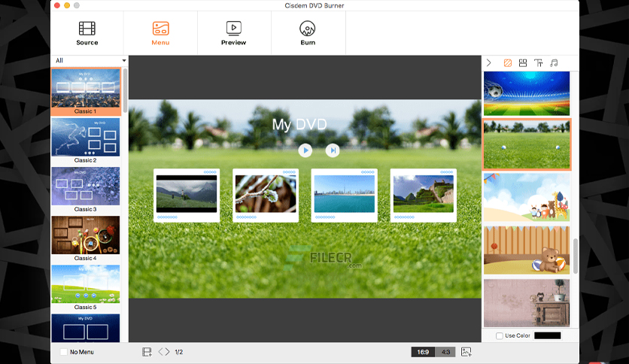
Task: Switch aspect ratio to 16:9
Action: tap(423, 352)
